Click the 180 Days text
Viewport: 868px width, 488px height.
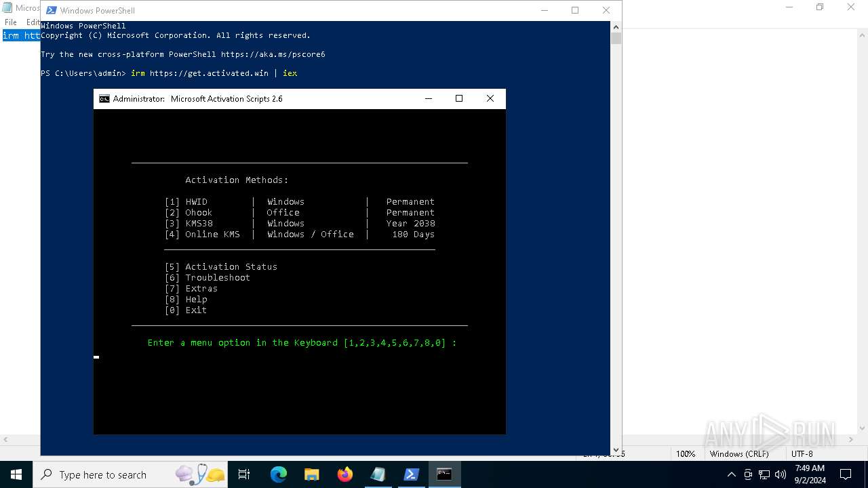click(413, 234)
